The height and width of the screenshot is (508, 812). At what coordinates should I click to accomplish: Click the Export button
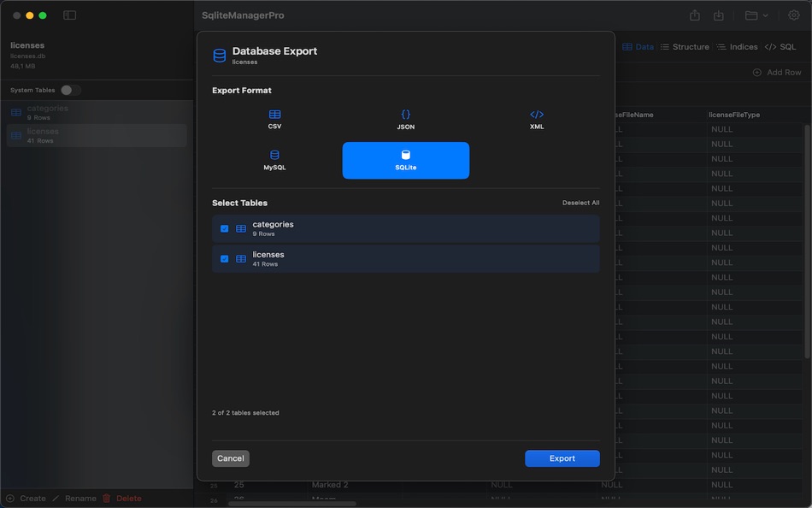[562, 458]
